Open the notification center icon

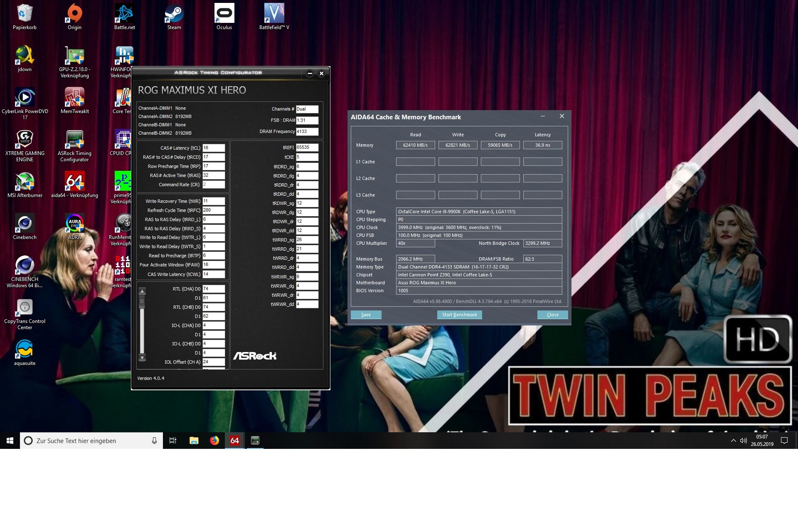point(784,441)
